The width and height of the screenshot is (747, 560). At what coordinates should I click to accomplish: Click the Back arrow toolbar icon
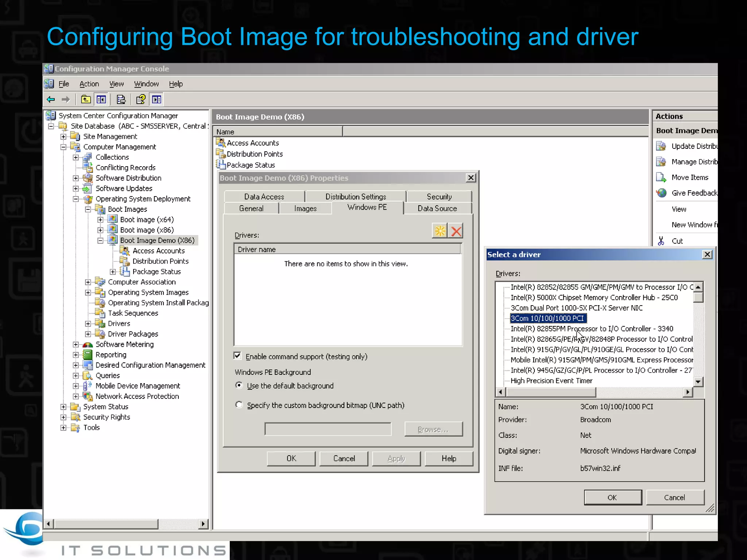[51, 99]
